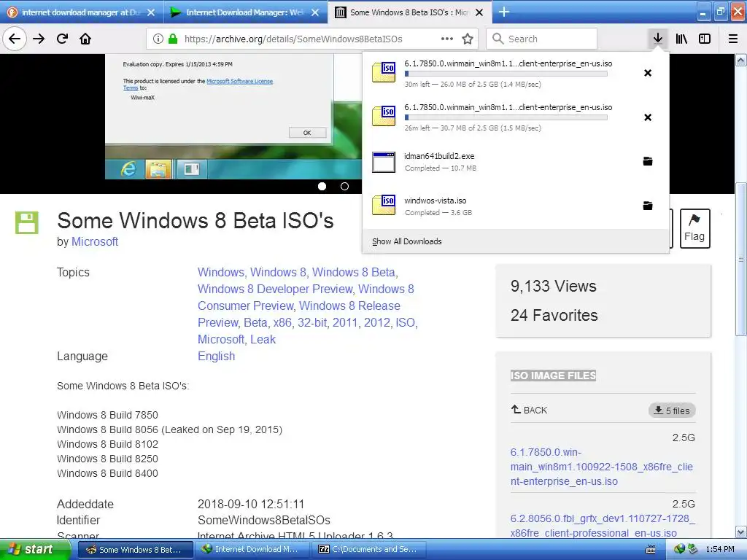
Task: Download all with 5 files button
Action: tap(672, 411)
